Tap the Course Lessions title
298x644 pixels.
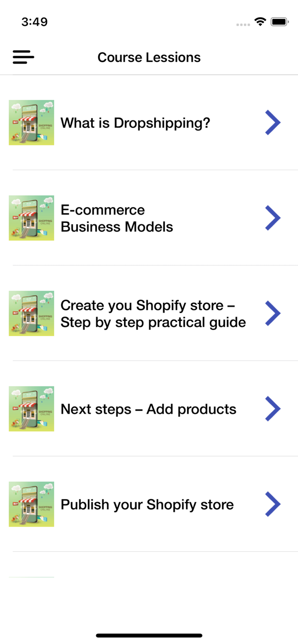149,57
